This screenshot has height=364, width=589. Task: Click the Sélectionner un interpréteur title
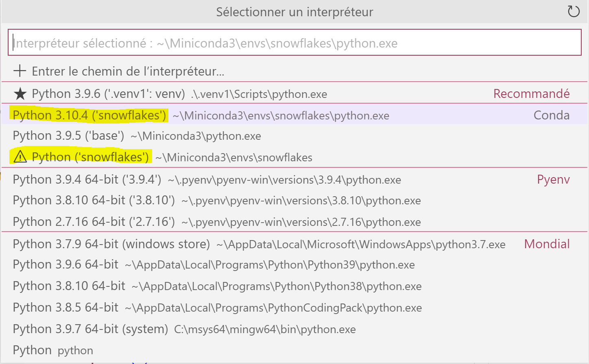tap(294, 12)
